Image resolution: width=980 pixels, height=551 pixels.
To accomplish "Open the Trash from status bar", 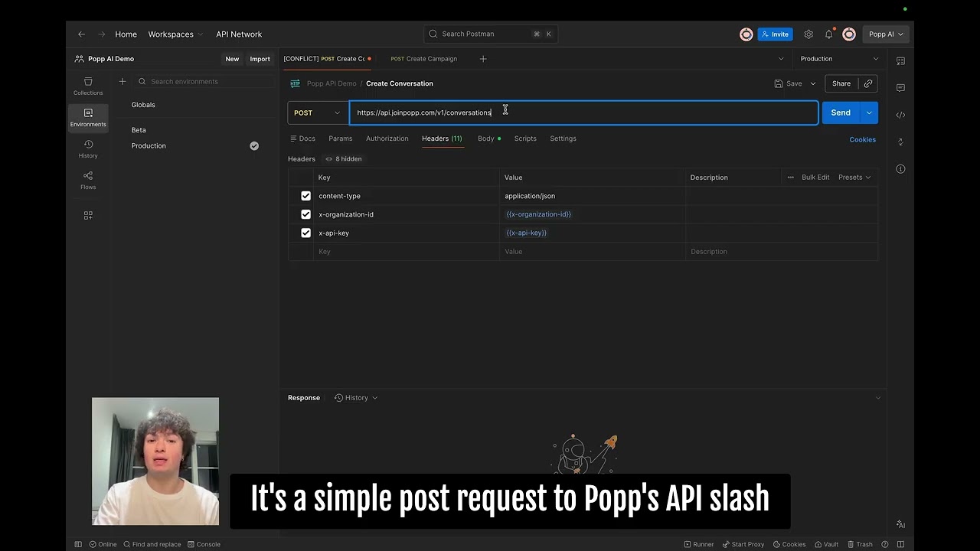I will (860, 544).
